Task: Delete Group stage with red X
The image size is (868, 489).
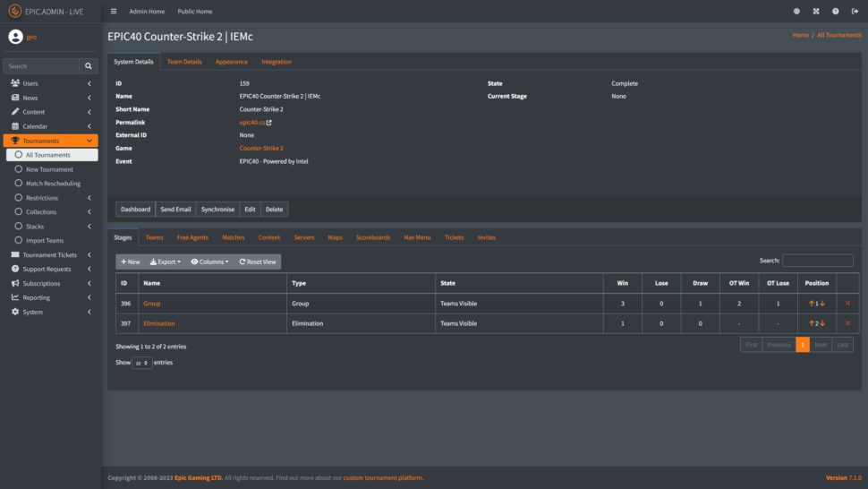Action: 847,304
